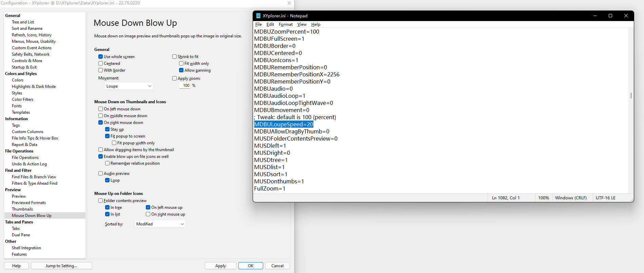Toggle Fit width only under Shrink to fit

tap(181, 63)
